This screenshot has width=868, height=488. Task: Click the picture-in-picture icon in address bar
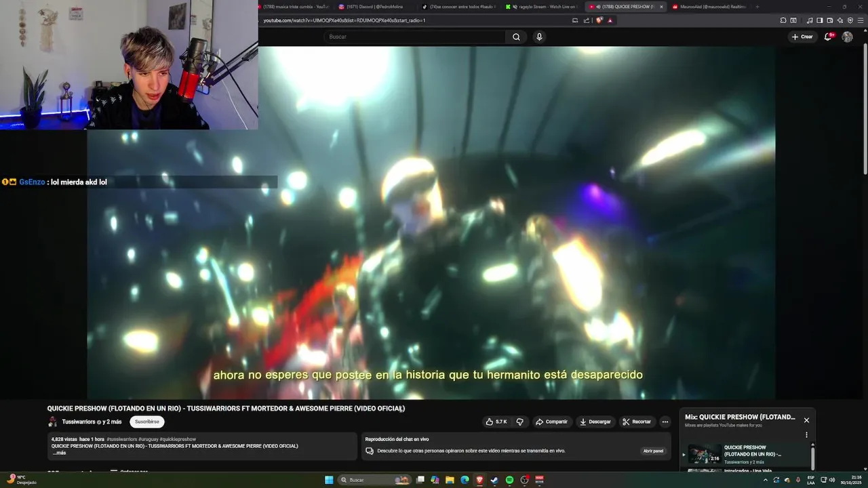point(575,20)
